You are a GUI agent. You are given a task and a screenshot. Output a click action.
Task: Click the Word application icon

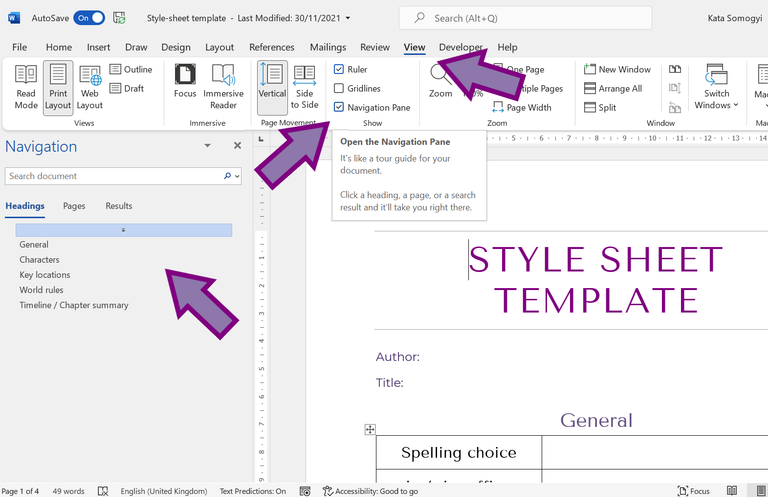tap(14, 18)
